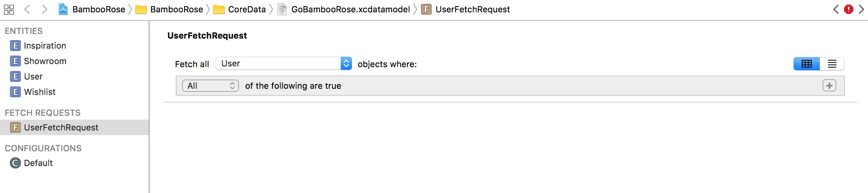Screen dimensions: 868x193
Task: Switch to text list editor style
Action: coord(832,64)
